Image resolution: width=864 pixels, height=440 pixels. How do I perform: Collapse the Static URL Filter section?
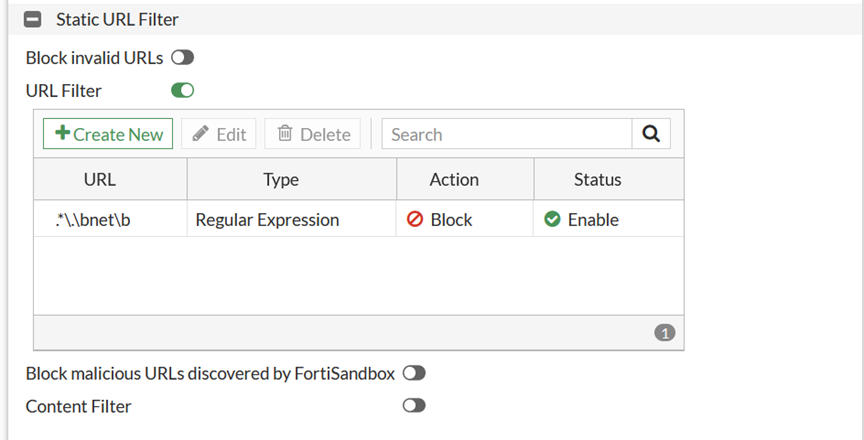[32, 19]
